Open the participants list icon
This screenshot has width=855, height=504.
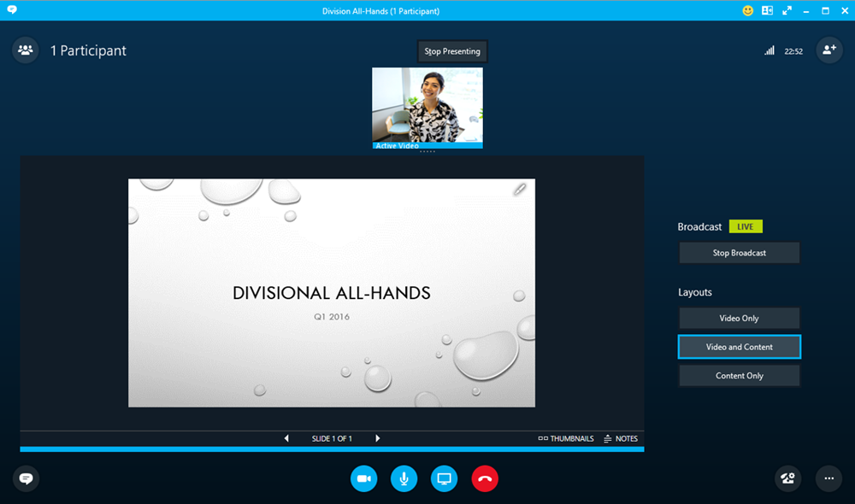pyautogui.click(x=26, y=50)
